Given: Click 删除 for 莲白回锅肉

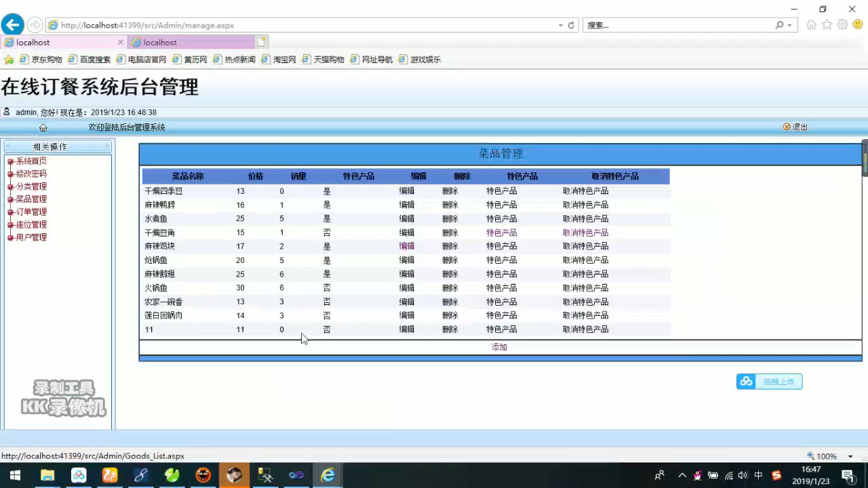Looking at the screenshot, I should click(450, 315).
